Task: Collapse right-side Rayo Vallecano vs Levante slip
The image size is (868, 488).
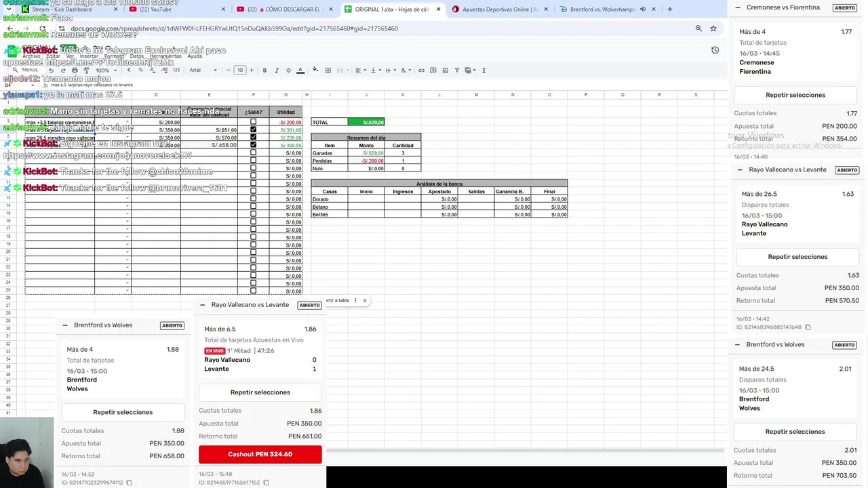Action: click(740, 170)
